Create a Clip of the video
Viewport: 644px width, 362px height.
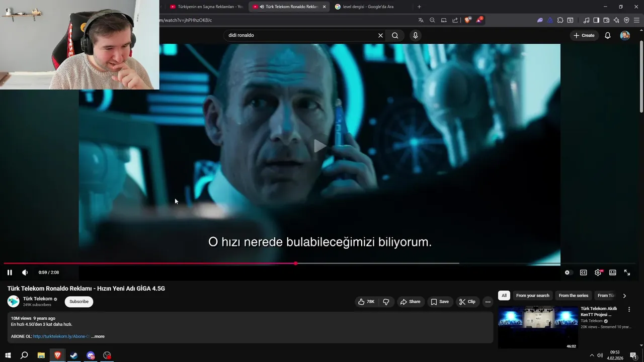[x=467, y=302]
